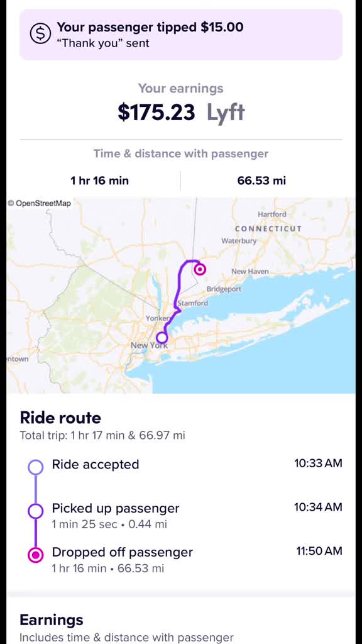Tap the Dropped off passenger pink marker
The height and width of the screenshot is (644, 362).
coord(36,555)
